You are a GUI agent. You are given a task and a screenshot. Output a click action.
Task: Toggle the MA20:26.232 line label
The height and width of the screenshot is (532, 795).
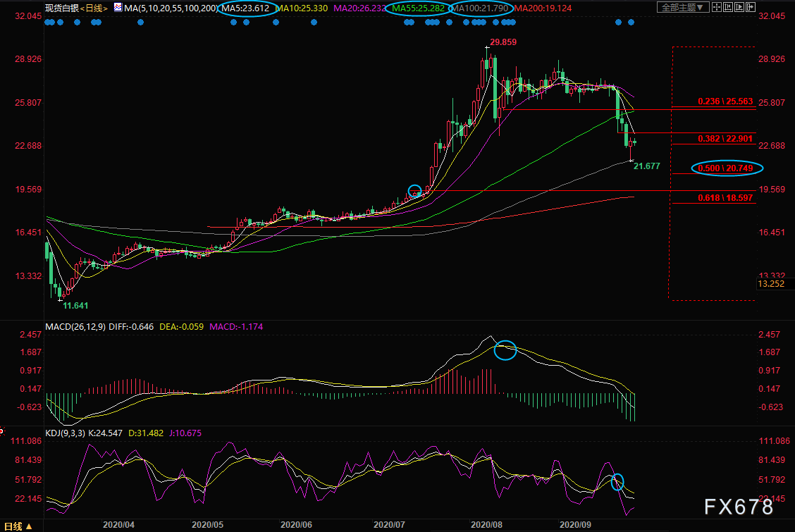coord(359,8)
